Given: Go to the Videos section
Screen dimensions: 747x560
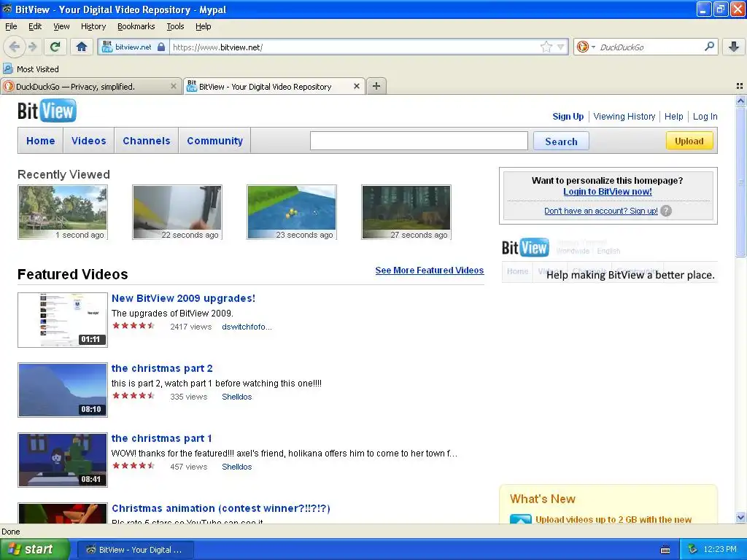Looking at the screenshot, I should point(88,141).
